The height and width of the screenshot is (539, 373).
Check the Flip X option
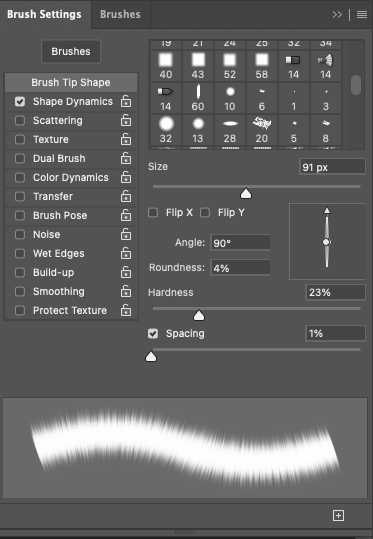pos(153,212)
